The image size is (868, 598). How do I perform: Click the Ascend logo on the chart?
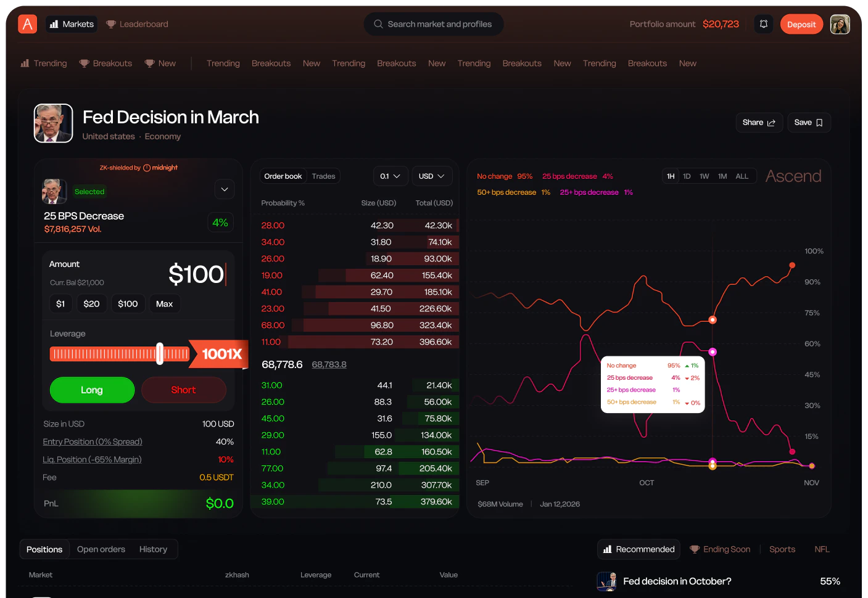(x=793, y=176)
